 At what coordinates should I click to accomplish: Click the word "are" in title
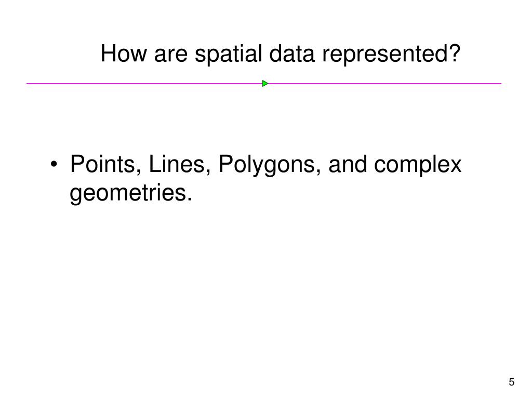(x=170, y=56)
